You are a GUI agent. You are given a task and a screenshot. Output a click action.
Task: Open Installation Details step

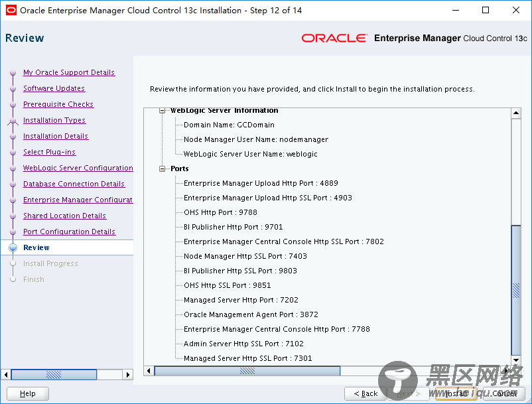point(56,136)
